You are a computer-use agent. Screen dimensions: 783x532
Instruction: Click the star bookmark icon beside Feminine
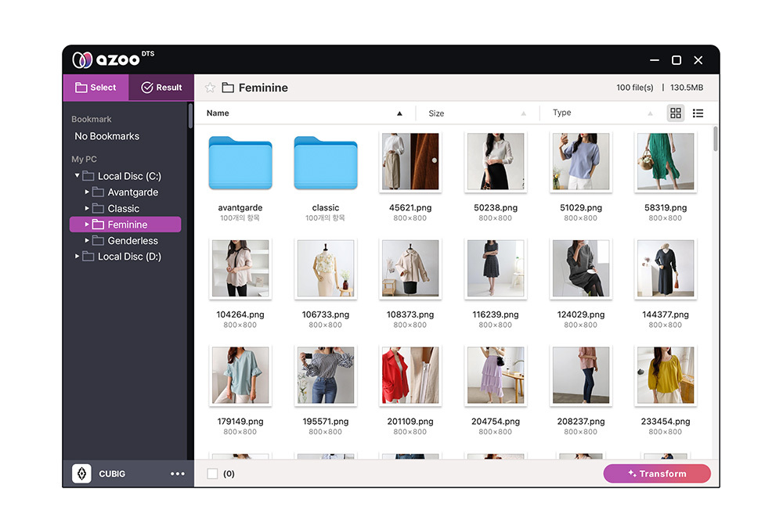pyautogui.click(x=210, y=88)
